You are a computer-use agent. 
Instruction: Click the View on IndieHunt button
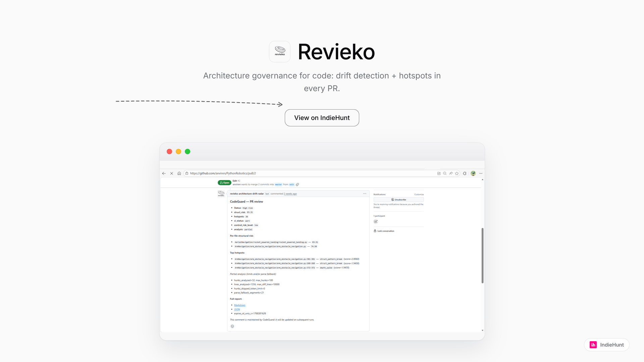click(322, 118)
